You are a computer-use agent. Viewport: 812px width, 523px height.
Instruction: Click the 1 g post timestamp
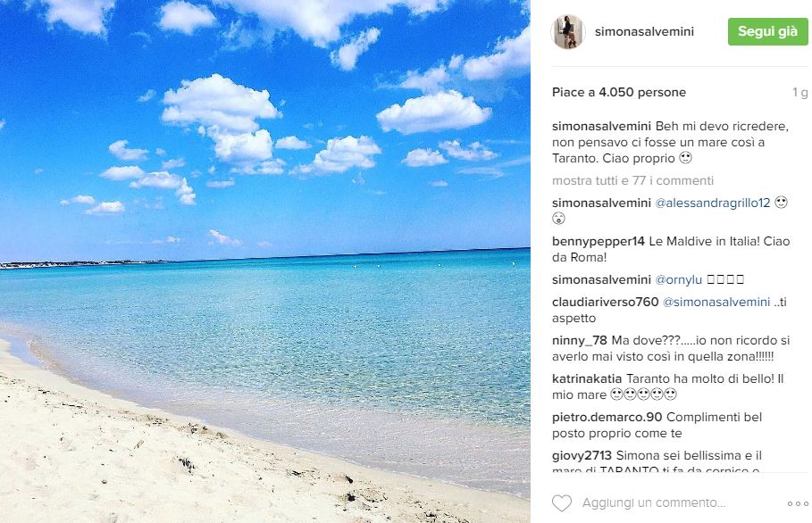[x=800, y=92]
